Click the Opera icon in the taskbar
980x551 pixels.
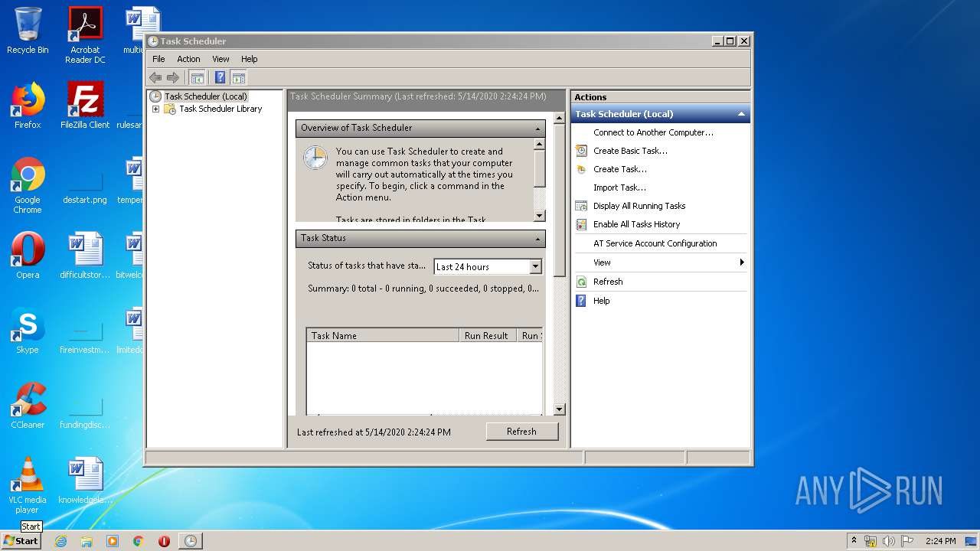click(x=164, y=541)
